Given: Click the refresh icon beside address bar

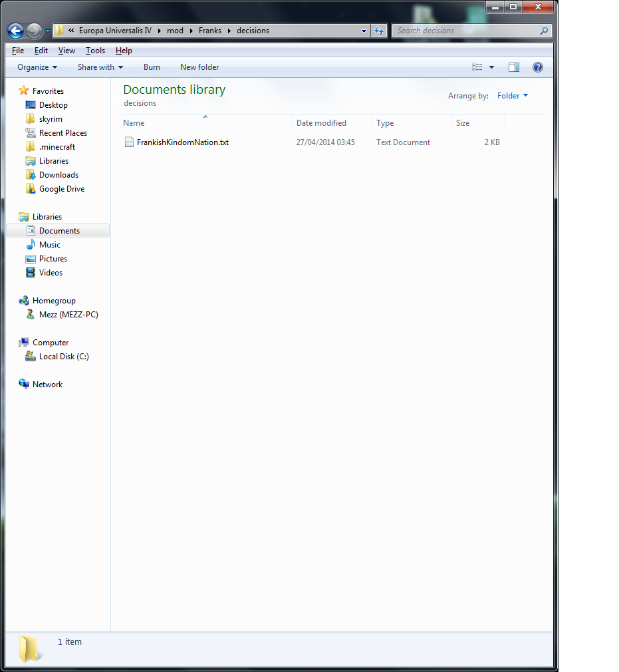Looking at the screenshot, I should coord(379,31).
